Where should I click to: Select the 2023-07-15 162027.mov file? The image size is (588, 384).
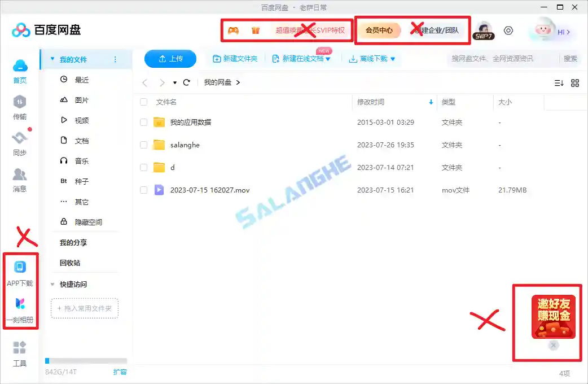pyautogui.click(x=209, y=190)
